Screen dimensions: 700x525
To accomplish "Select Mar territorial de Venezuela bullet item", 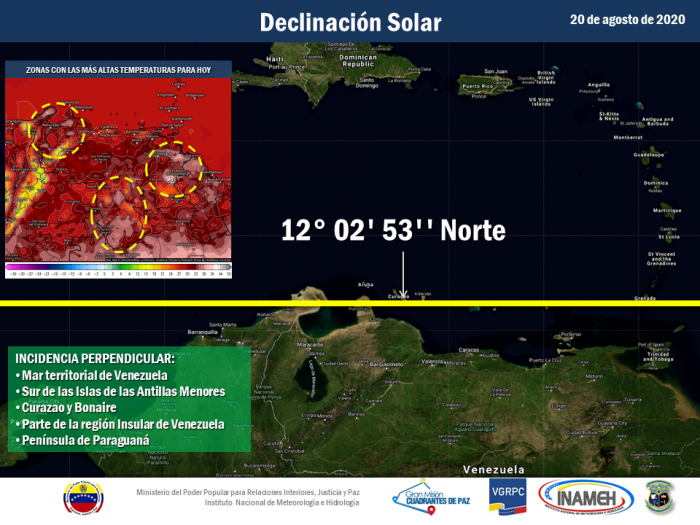I will [x=94, y=374].
